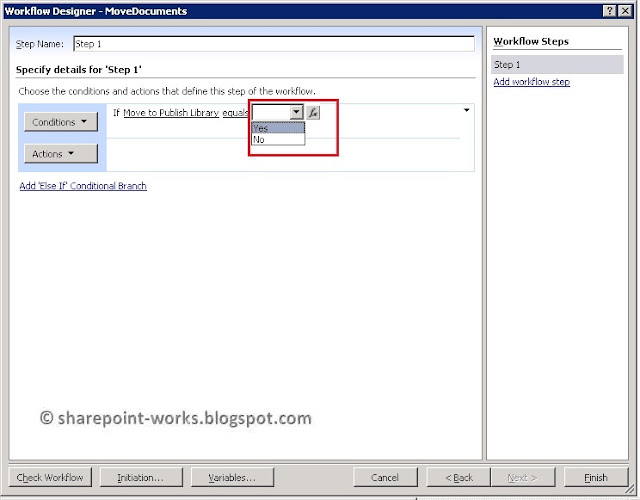Open the fx function lookup button
640x500 pixels.
point(313,112)
